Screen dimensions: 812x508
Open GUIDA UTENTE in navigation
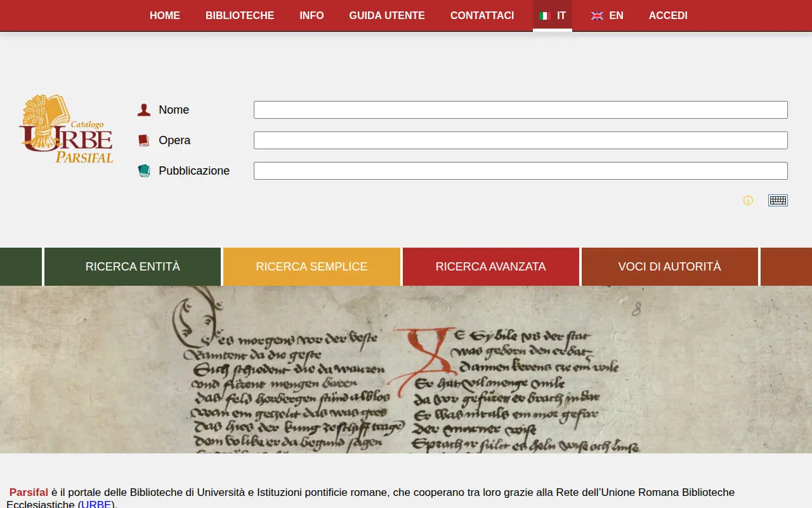click(387, 16)
